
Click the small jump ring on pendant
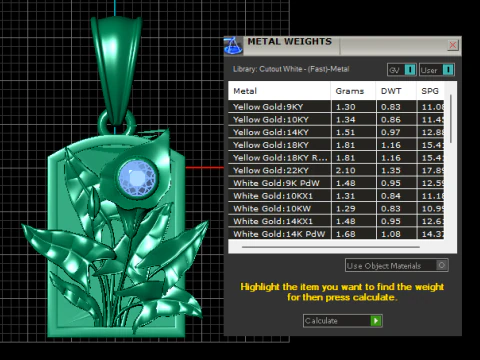pyautogui.click(x=117, y=123)
